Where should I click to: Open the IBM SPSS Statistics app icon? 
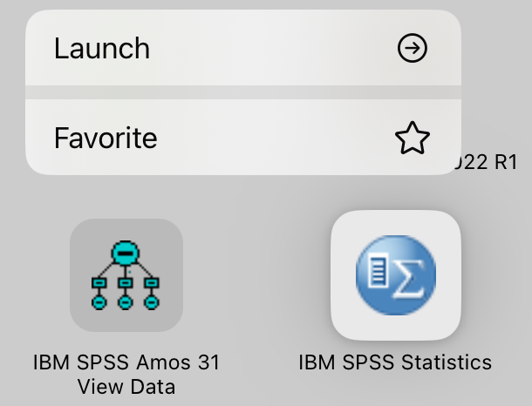396,275
